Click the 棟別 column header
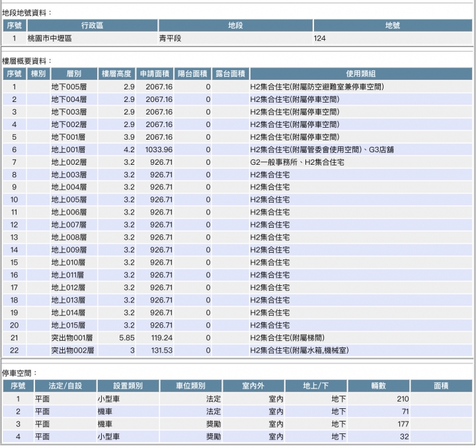 [38, 73]
